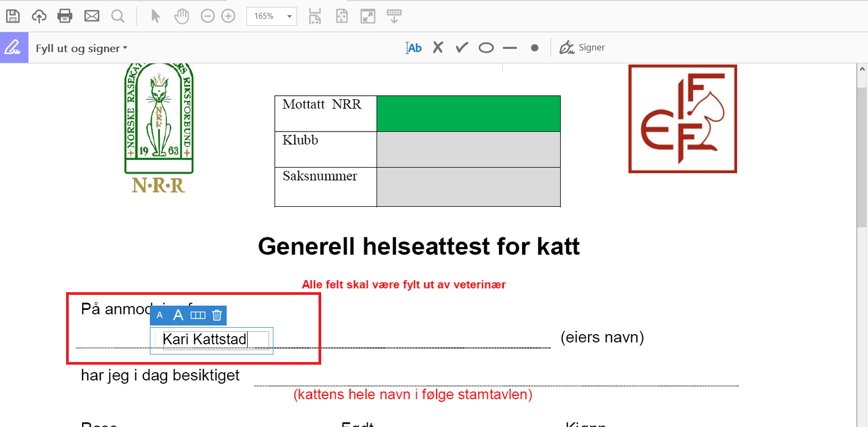Image resolution: width=868 pixels, height=427 pixels.
Task: Click the '(eiers navn)' label
Action: [x=602, y=337]
